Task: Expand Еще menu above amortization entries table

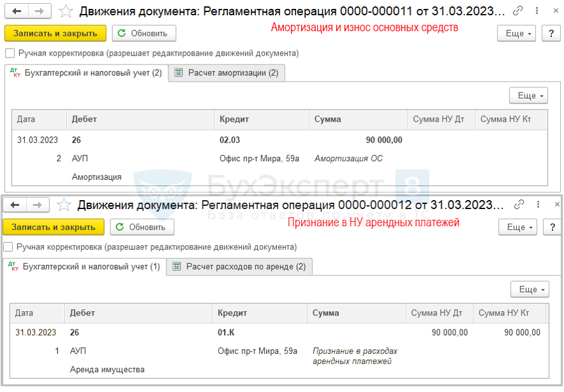Action: 528,96
